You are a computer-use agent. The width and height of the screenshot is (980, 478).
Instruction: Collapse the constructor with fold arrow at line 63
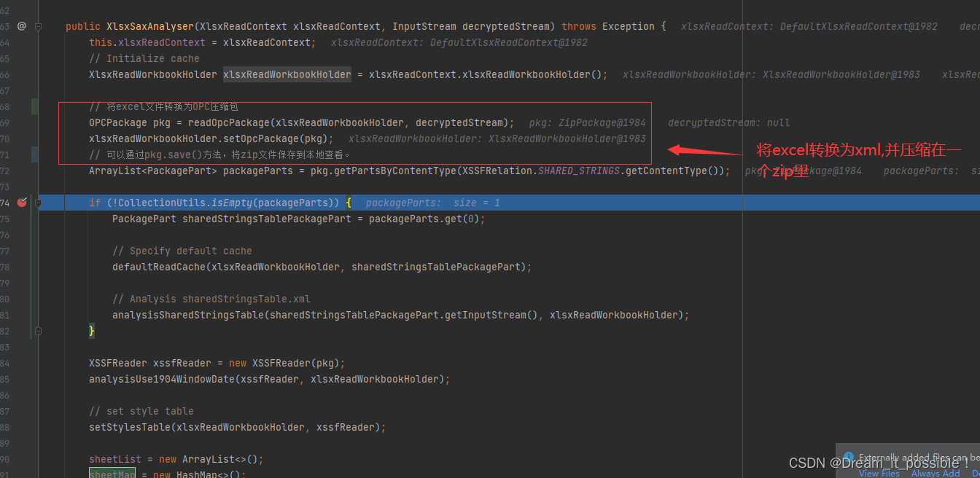[38, 26]
